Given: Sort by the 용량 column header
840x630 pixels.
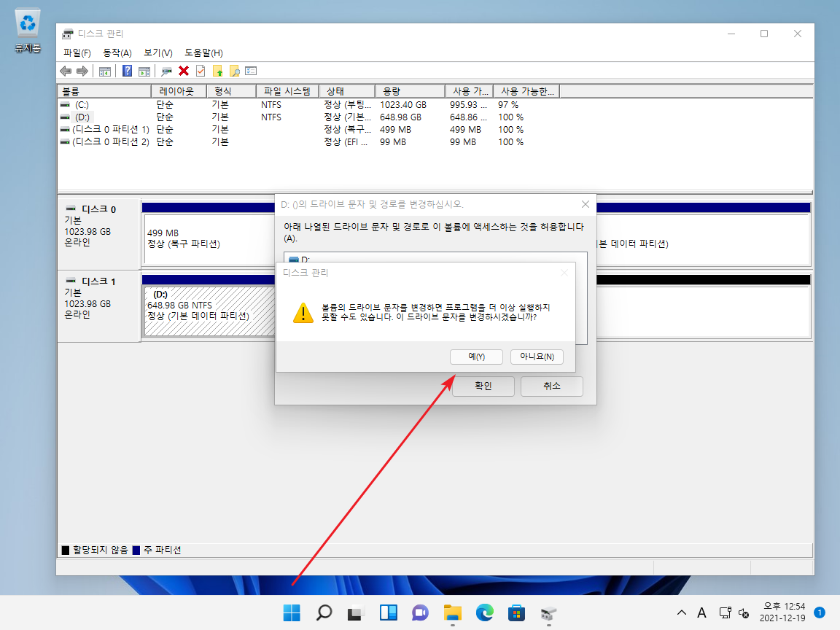Looking at the screenshot, I should (410, 91).
